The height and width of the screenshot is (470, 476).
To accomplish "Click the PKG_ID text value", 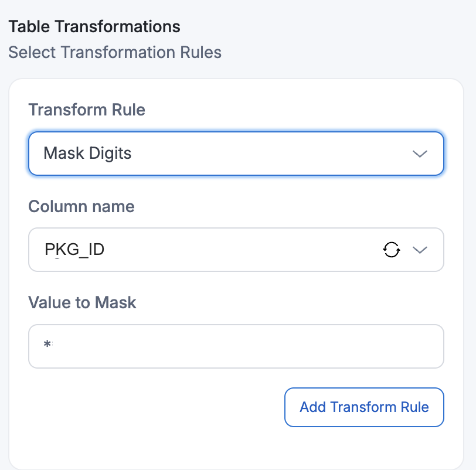I will [x=74, y=250].
